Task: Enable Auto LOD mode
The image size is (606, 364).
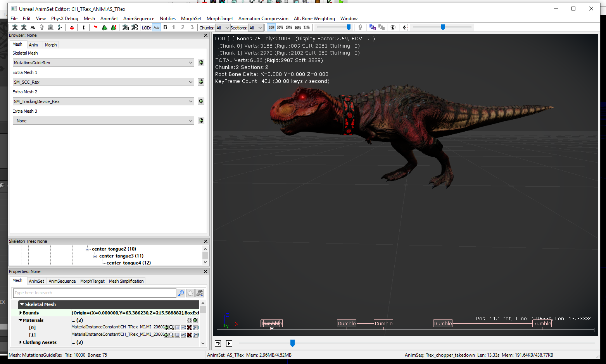Action: click(x=156, y=27)
